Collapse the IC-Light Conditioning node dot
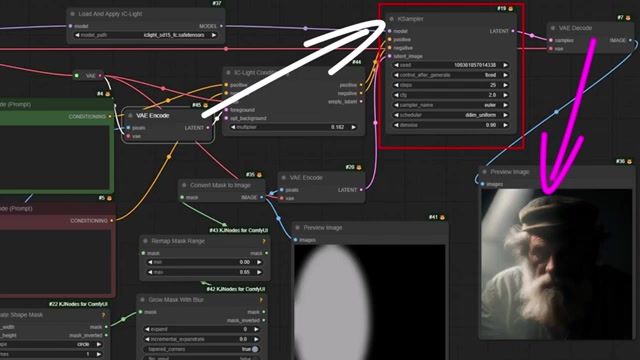Image resolution: width=640 pixels, height=360 pixels. [x=228, y=73]
